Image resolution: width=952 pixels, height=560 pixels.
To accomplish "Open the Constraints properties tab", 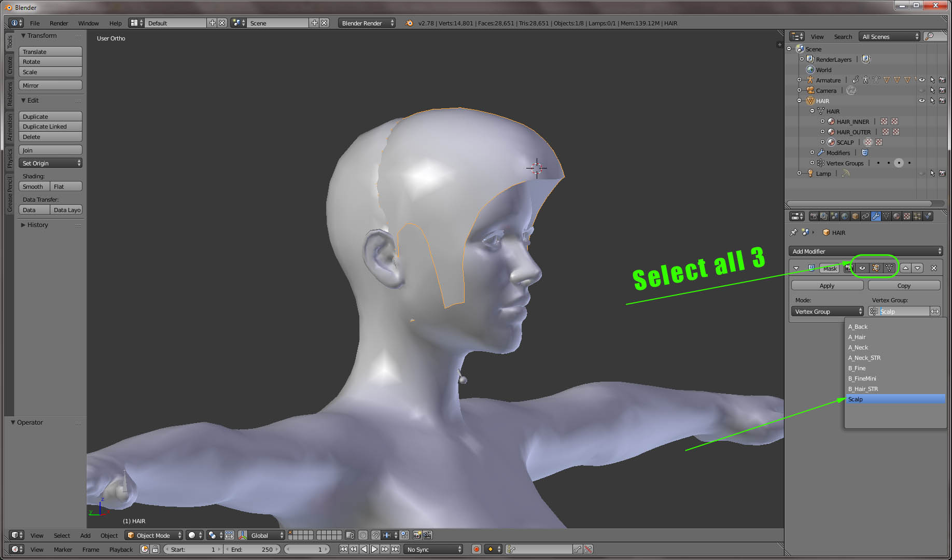I will point(865,216).
